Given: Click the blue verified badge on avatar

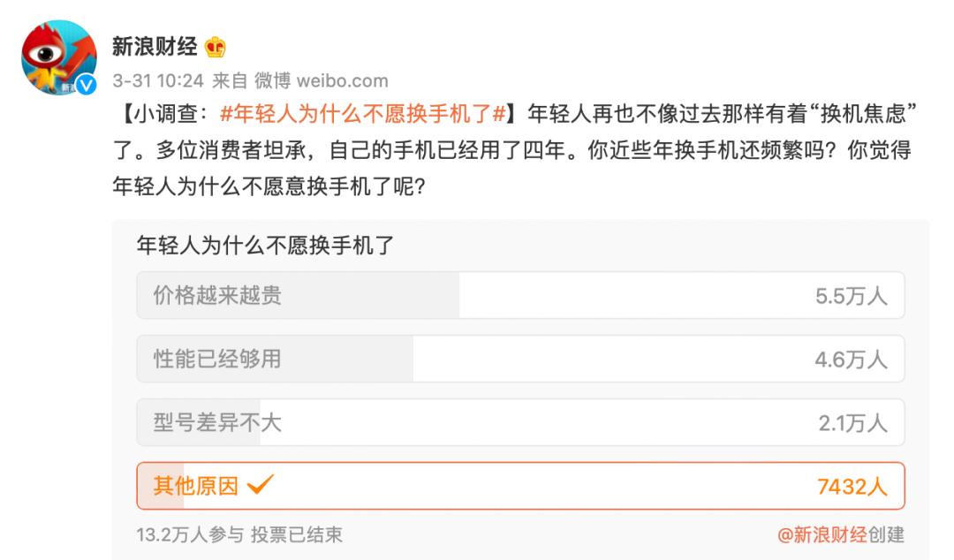Looking at the screenshot, I should click(x=86, y=85).
